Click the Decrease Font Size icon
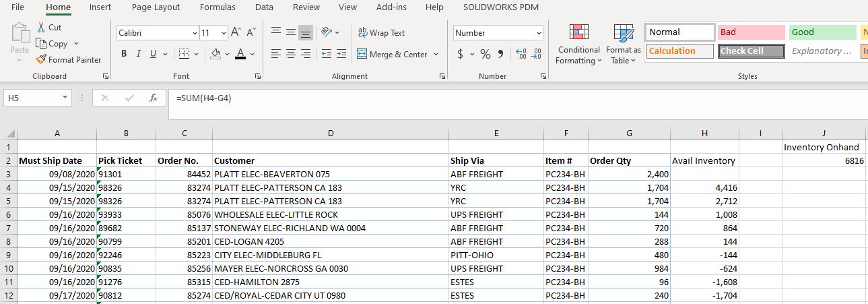868x304 pixels. coord(251,32)
